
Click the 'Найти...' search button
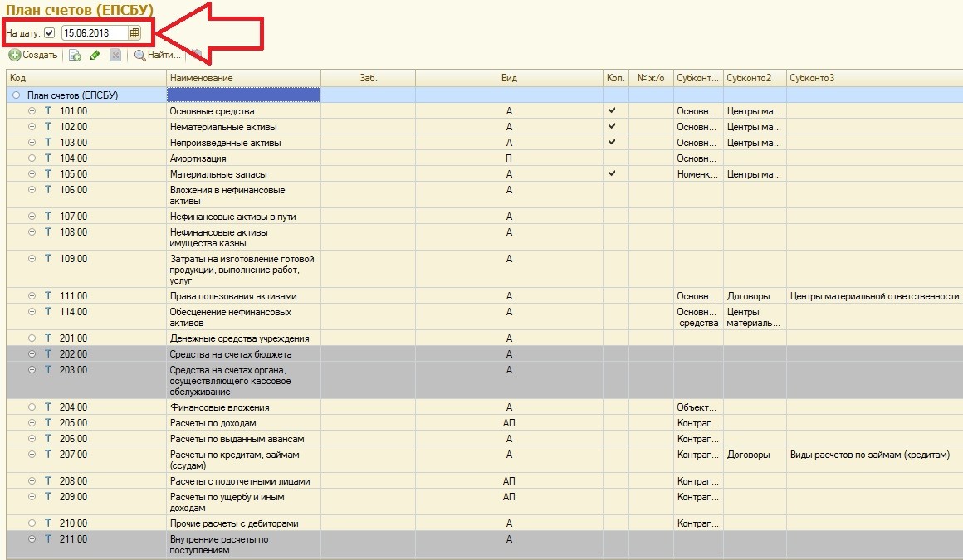[158, 56]
